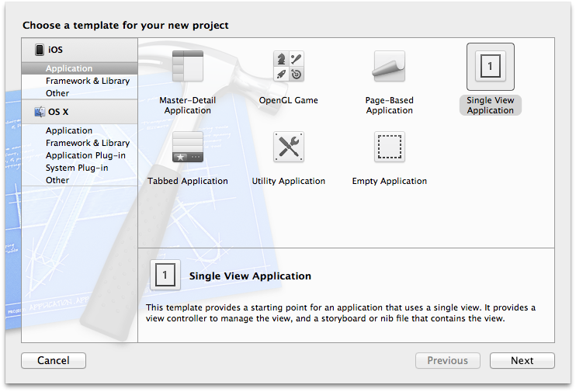Click the Single View icon in description pane
Image resolution: width=576 pixels, height=392 pixels.
tap(165, 275)
